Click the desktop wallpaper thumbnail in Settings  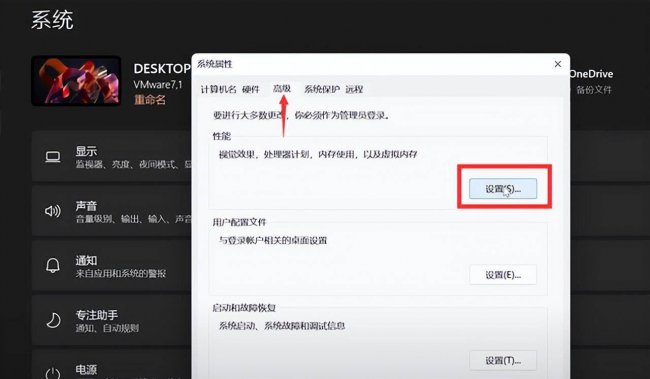click(x=76, y=81)
